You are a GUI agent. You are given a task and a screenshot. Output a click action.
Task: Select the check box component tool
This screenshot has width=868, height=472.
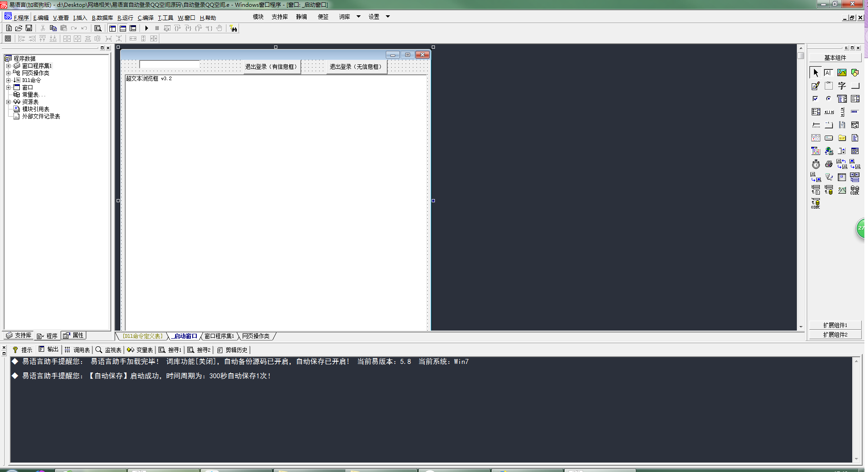tap(815, 99)
